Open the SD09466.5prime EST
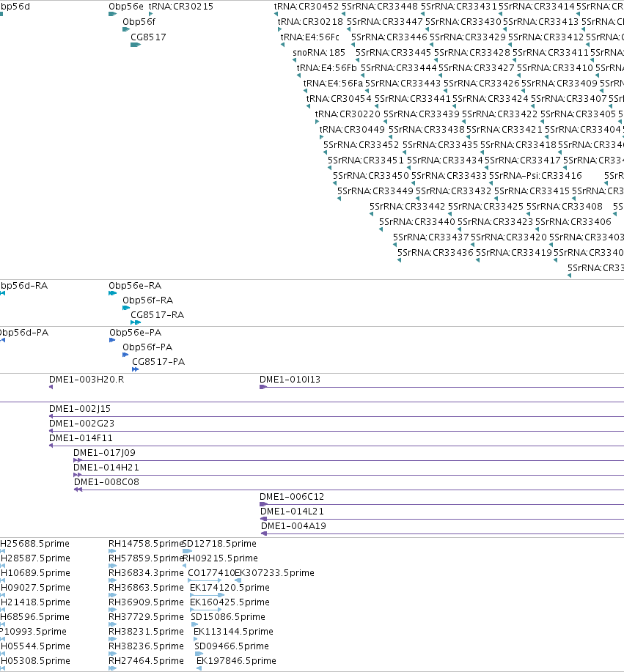Screen dimensions: 624x672 [232, 646]
